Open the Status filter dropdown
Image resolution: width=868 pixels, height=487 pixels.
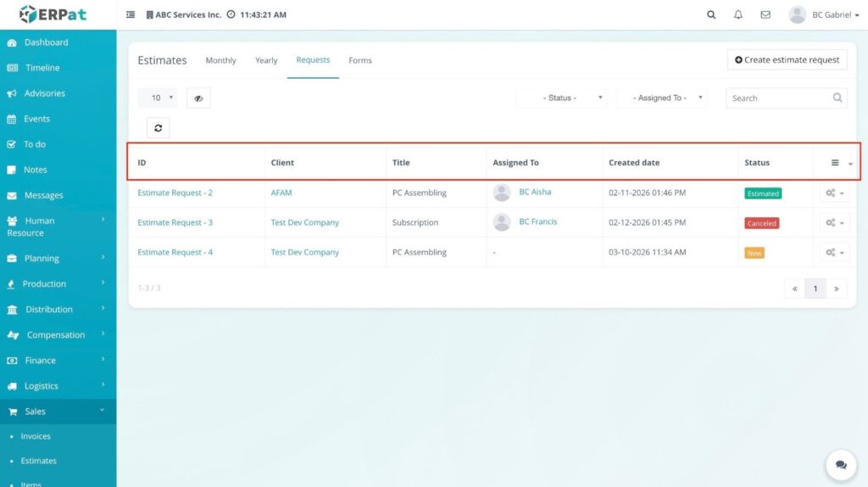561,98
